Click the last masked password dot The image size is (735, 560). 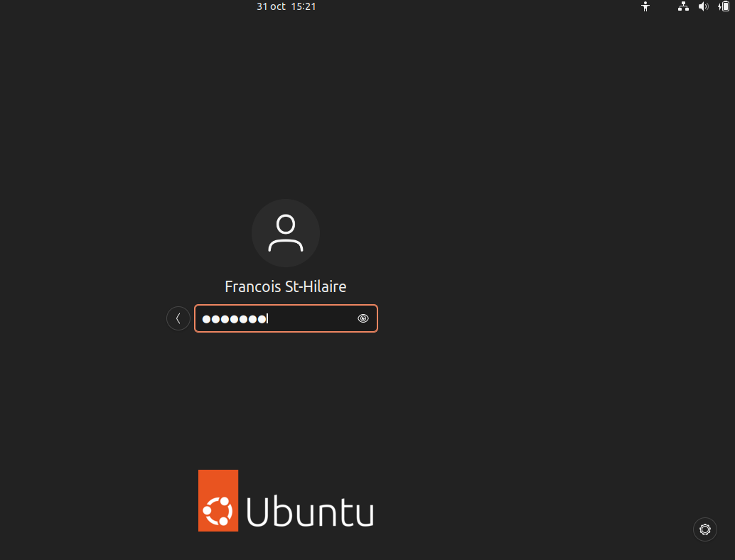tap(262, 319)
